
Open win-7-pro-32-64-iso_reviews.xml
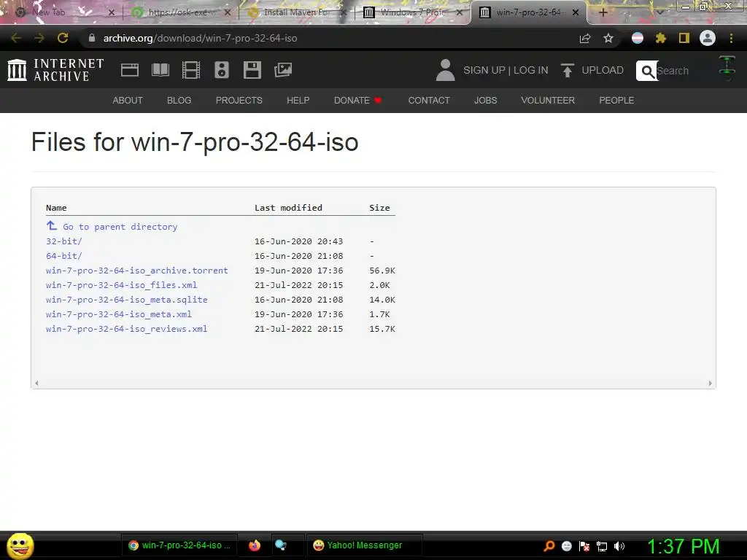click(127, 329)
